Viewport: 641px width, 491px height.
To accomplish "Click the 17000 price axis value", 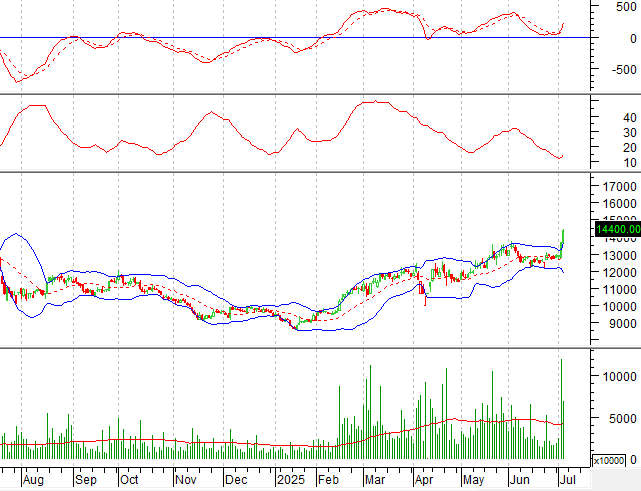I will 620,186.
